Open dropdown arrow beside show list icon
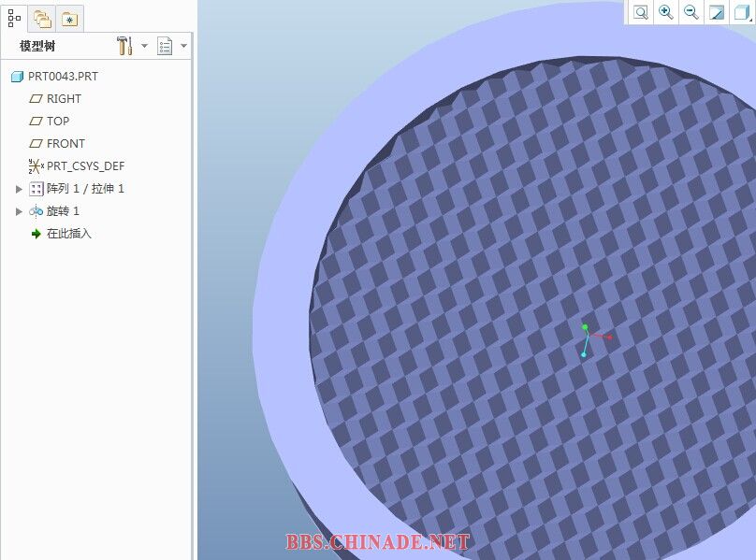 pos(183,46)
